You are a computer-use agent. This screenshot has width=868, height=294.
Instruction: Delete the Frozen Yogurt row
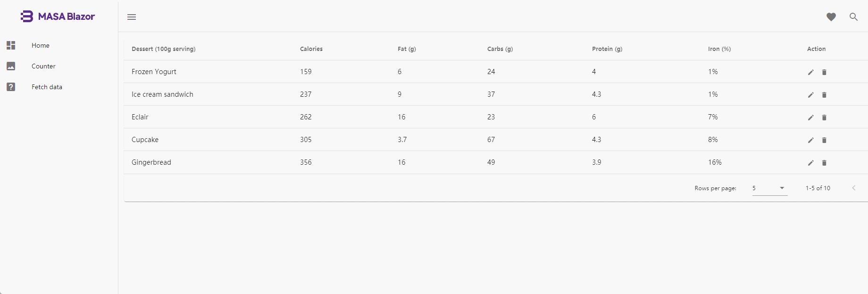click(824, 72)
